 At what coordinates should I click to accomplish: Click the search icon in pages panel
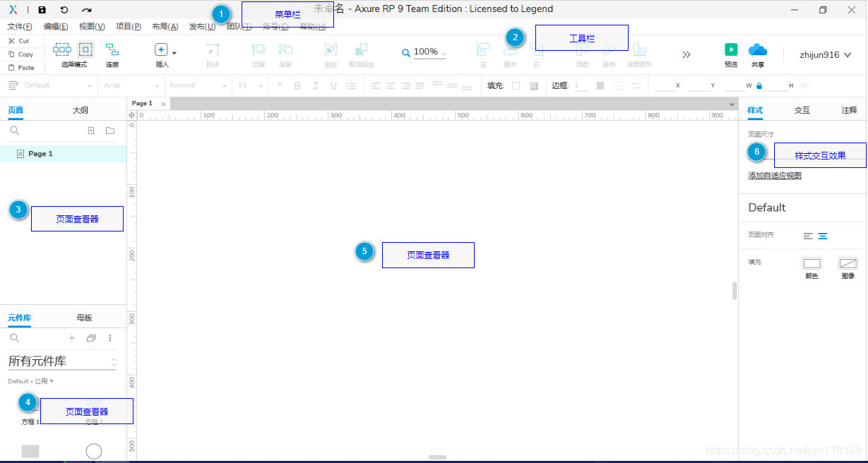tap(14, 131)
